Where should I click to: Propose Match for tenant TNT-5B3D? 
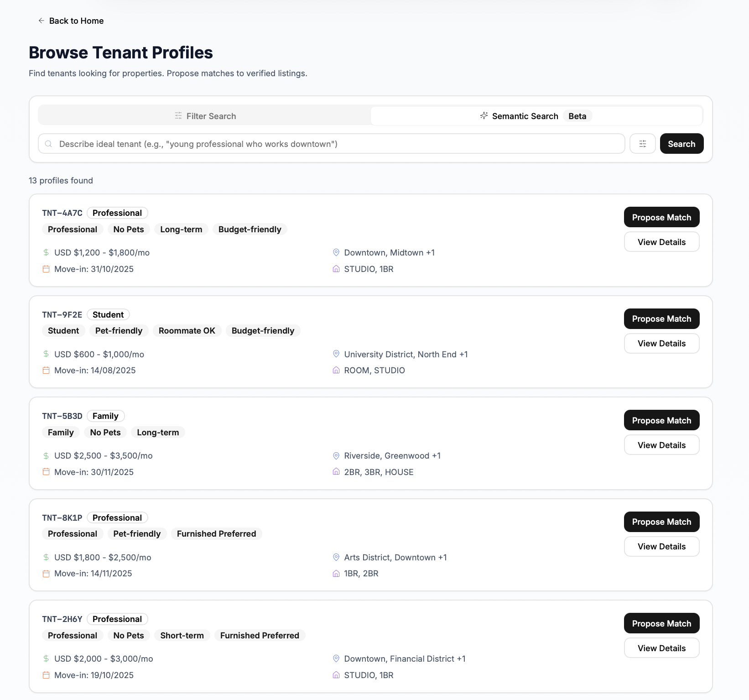661,420
